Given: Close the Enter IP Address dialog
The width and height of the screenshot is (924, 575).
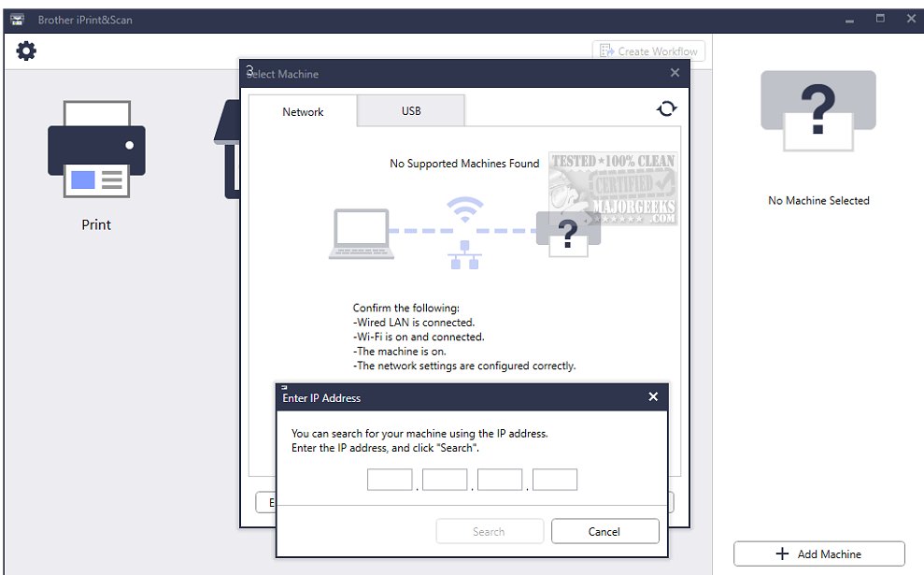Looking at the screenshot, I should click(x=653, y=396).
